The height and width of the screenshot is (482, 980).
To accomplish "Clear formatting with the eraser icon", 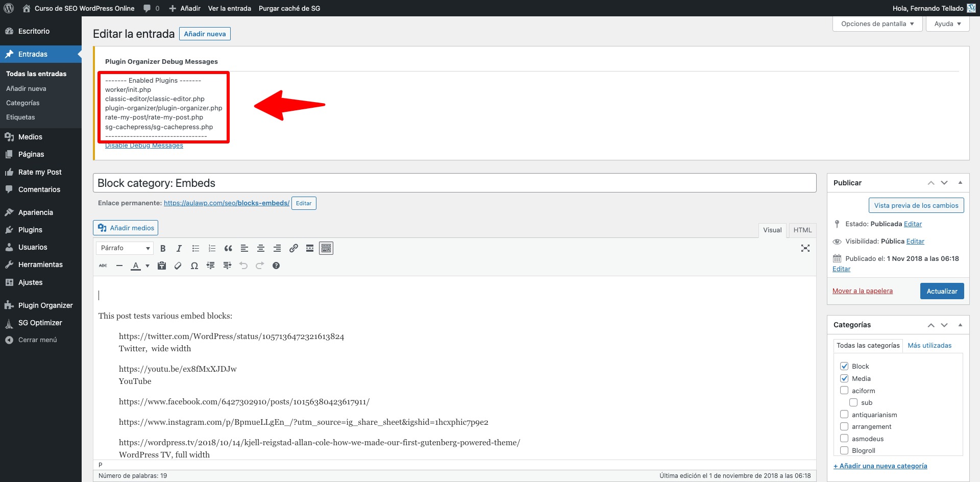I will 178,266.
